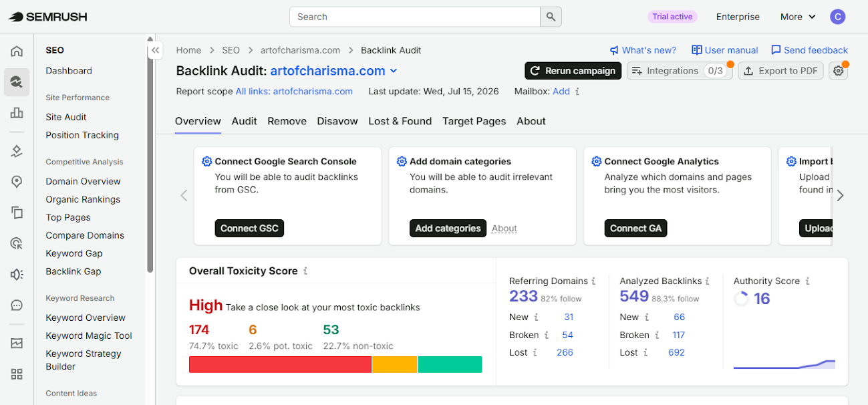Open the Lost & Found tab
The image size is (868, 405).
(400, 121)
